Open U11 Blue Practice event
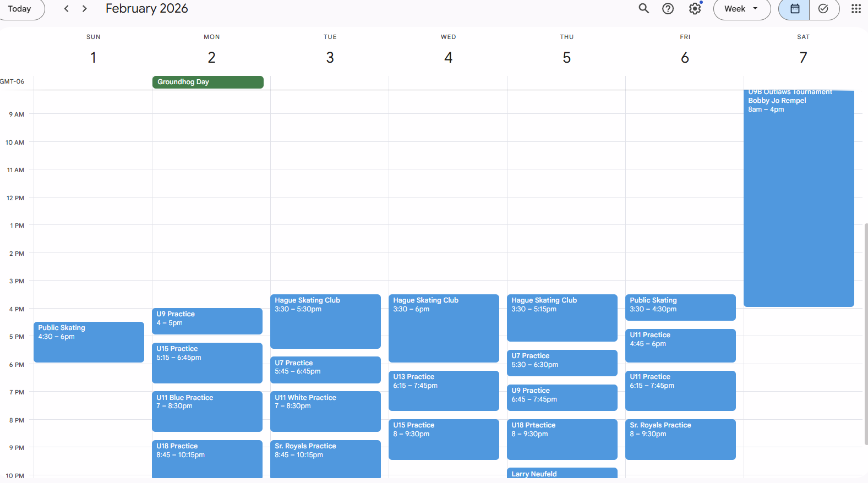 pyautogui.click(x=207, y=411)
